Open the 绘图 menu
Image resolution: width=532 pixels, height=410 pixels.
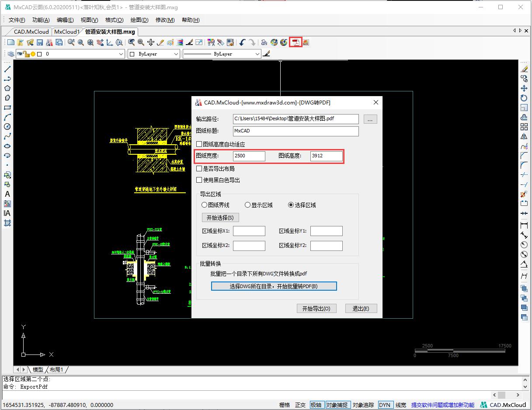coord(139,20)
